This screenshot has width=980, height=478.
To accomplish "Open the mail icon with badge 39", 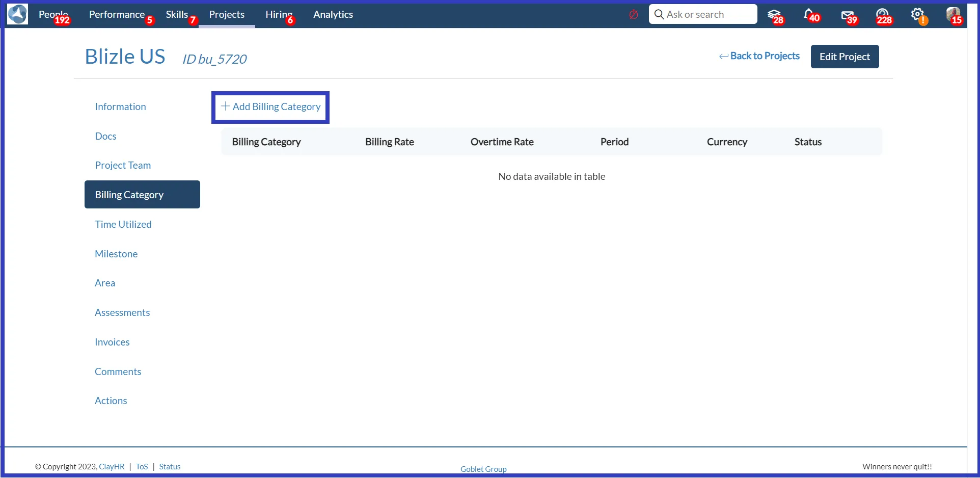I will 848,15.
